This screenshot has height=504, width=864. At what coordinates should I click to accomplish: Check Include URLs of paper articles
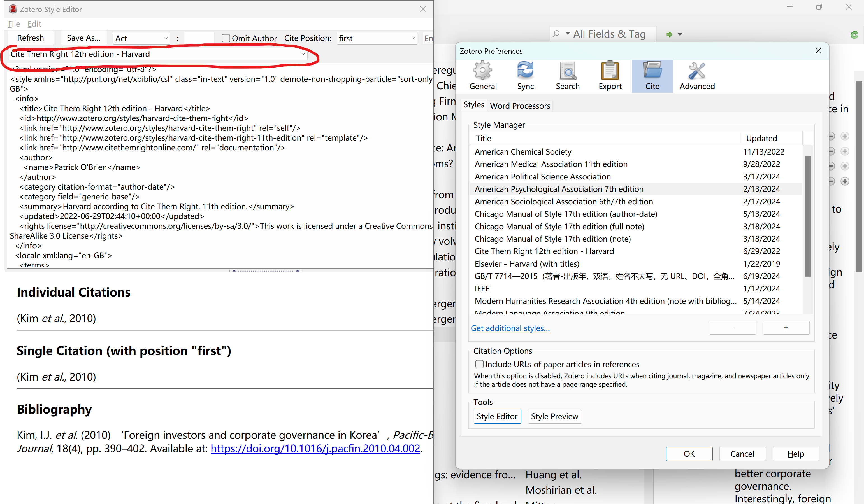tap(479, 364)
